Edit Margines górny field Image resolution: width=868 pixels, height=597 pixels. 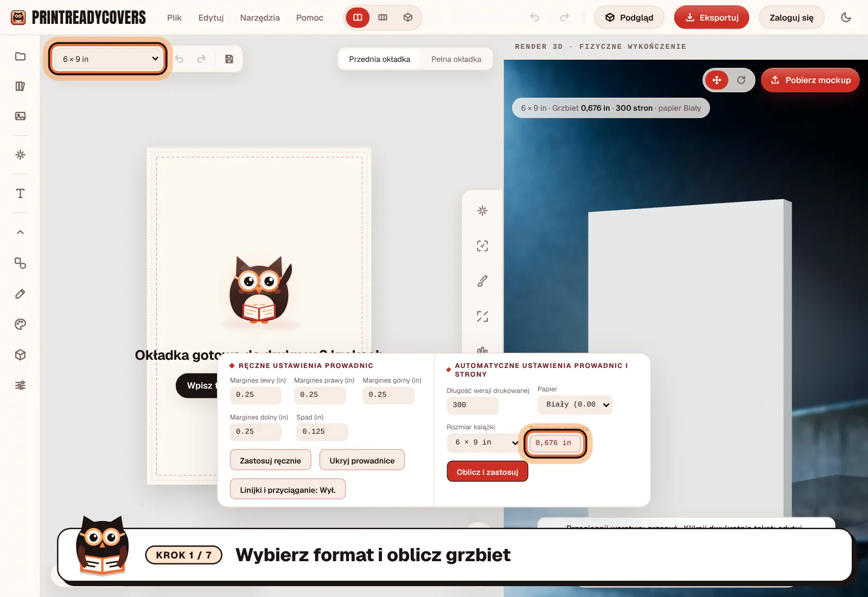388,395
